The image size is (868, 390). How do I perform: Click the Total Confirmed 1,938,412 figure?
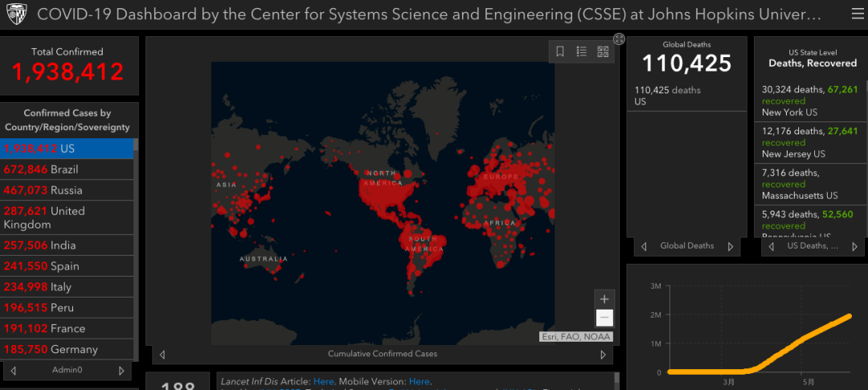(67, 72)
